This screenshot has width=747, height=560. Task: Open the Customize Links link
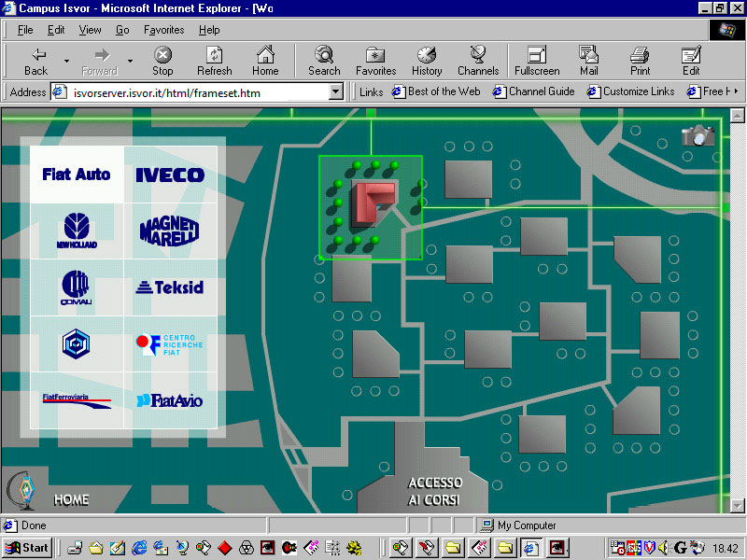(631, 91)
